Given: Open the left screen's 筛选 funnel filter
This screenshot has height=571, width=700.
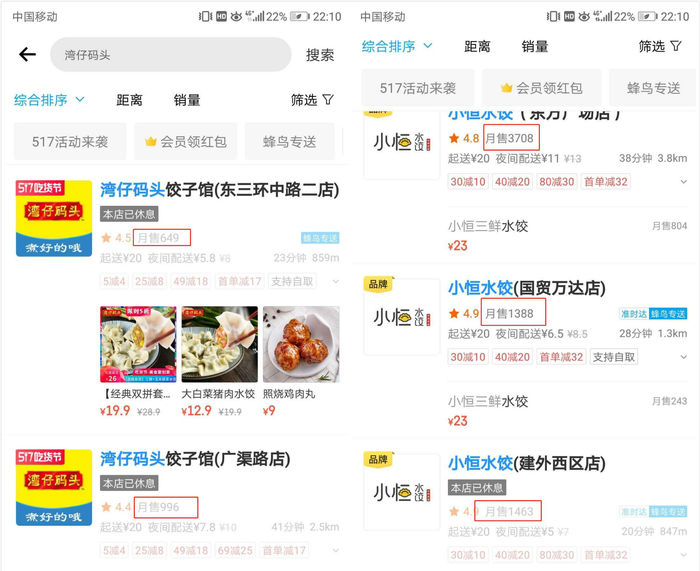Looking at the screenshot, I should [x=312, y=100].
